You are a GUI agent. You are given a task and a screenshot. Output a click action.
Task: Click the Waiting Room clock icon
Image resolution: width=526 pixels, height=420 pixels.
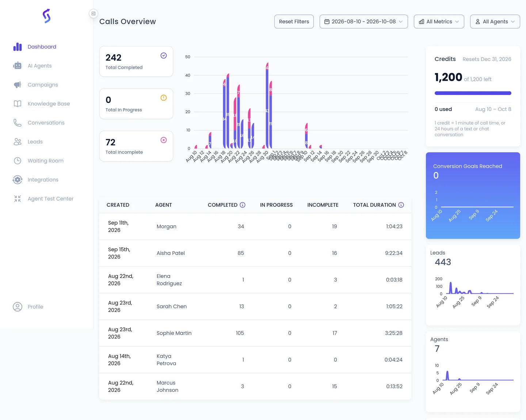tap(18, 161)
